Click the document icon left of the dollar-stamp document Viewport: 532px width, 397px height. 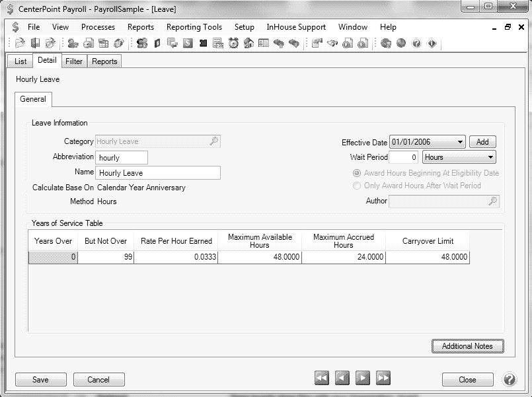click(x=348, y=43)
